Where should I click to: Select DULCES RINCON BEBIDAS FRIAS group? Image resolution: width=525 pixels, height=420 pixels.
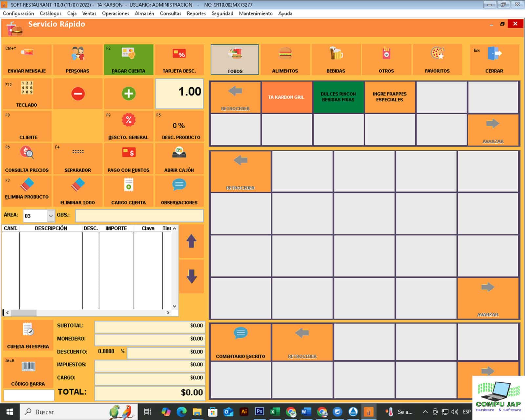tap(338, 97)
